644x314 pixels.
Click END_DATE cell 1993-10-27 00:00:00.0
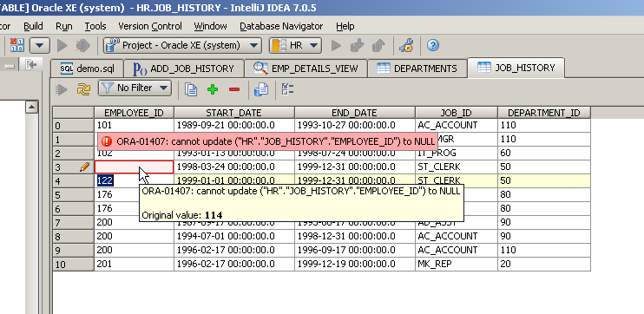354,125
